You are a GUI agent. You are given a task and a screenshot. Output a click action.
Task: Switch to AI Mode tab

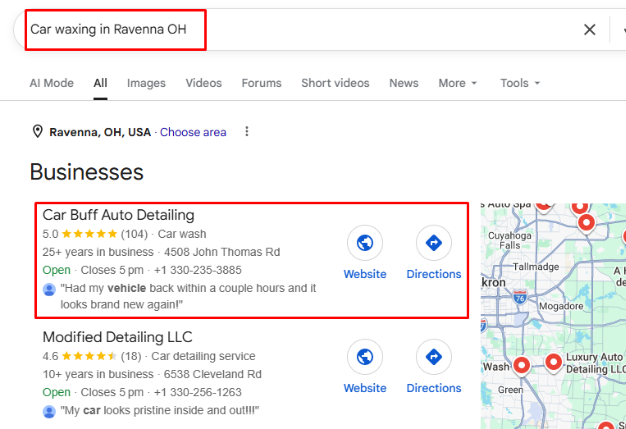[x=52, y=83]
